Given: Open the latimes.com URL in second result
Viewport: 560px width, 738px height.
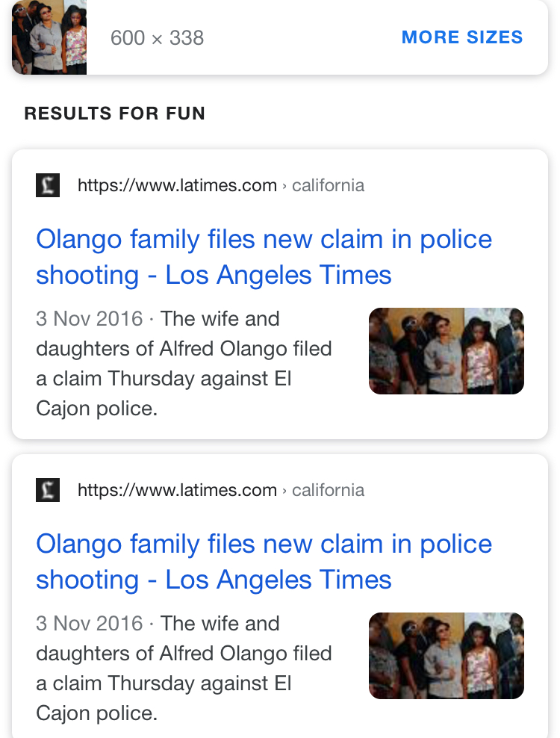Looking at the screenshot, I should click(x=178, y=490).
